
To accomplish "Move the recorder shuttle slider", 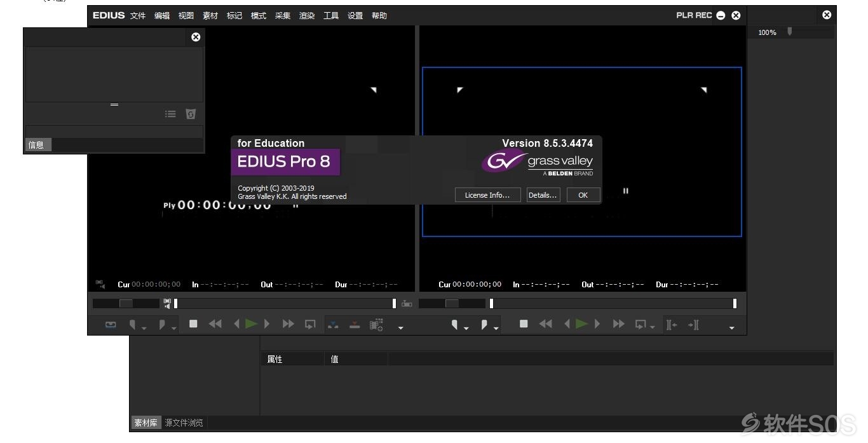I will (452, 304).
